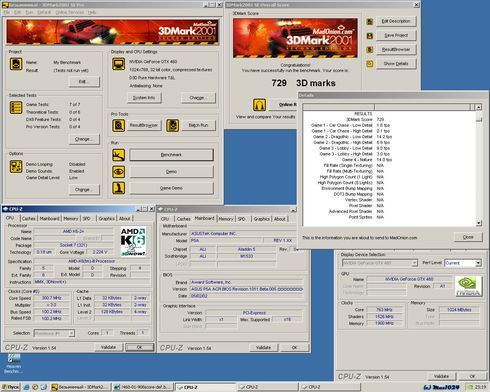The image size is (490, 392).
Task: Open the Online Services menu
Action: click(x=70, y=12)
